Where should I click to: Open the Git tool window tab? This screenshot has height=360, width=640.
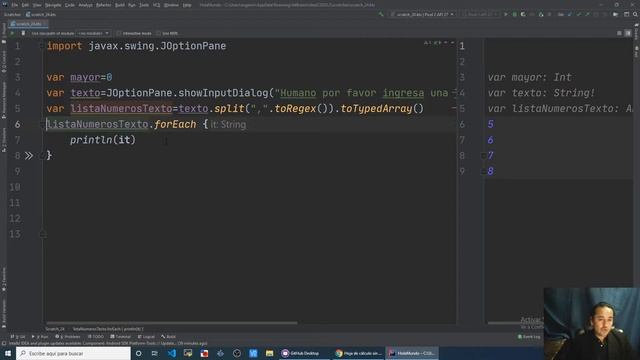[18, 337]
